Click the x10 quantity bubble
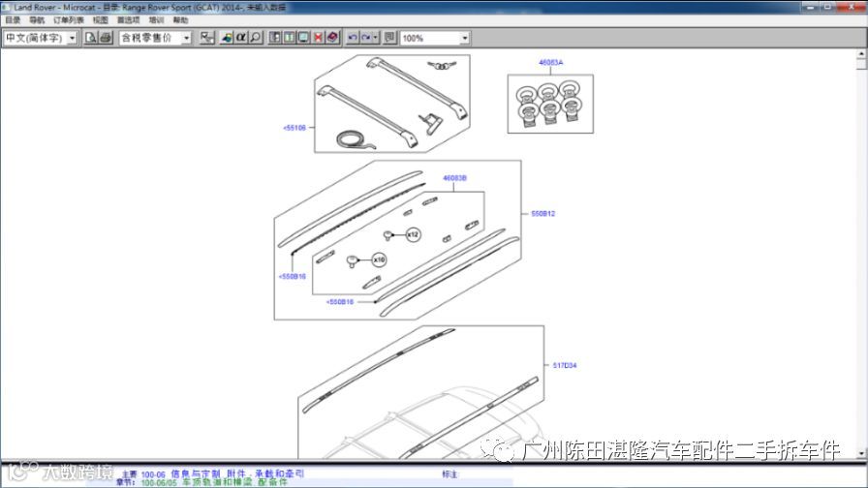Image resolution: width=868 pixels, height=488 pixels. (379, 259)
